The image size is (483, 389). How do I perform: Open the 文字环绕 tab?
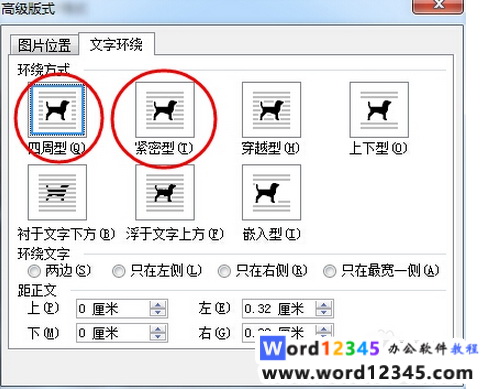coord(116,44)
